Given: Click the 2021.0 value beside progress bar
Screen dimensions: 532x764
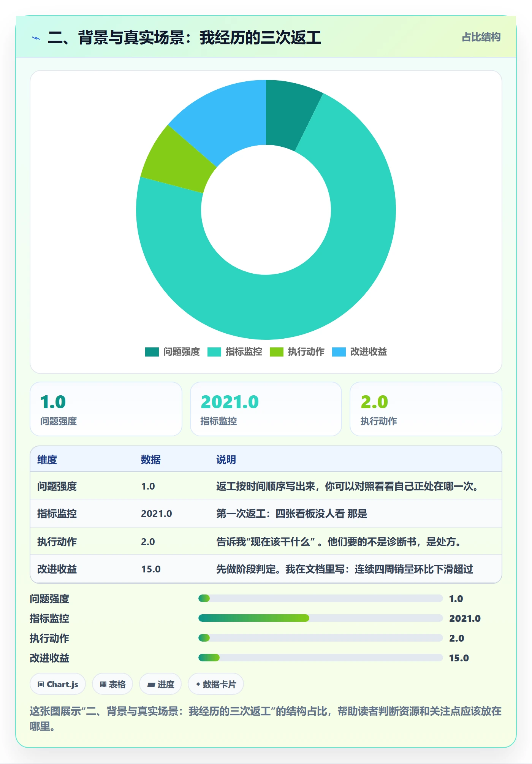Looking at the screenshot, I should (465, 618).
